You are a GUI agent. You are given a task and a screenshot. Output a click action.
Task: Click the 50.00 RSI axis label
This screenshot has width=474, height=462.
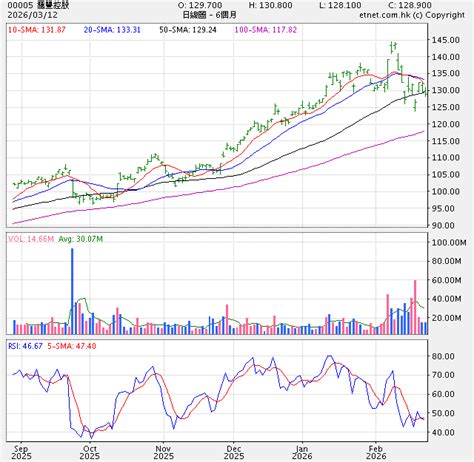click(443, 413)
